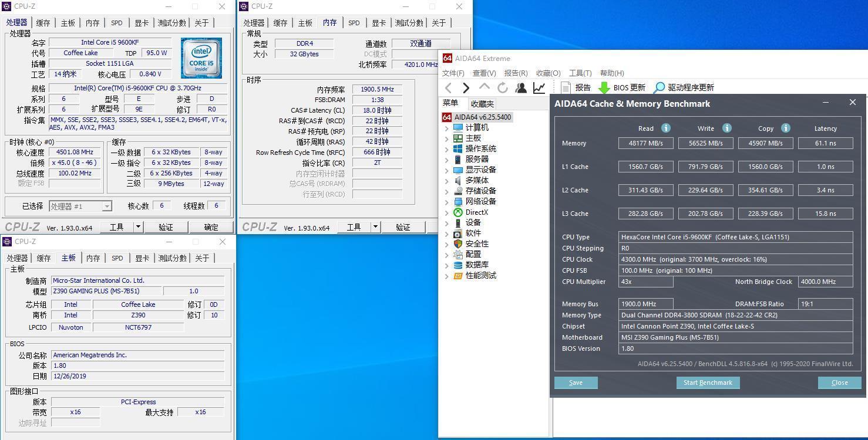Open 测试分数 tab in processor CPU-Z window

click(172, 23)
